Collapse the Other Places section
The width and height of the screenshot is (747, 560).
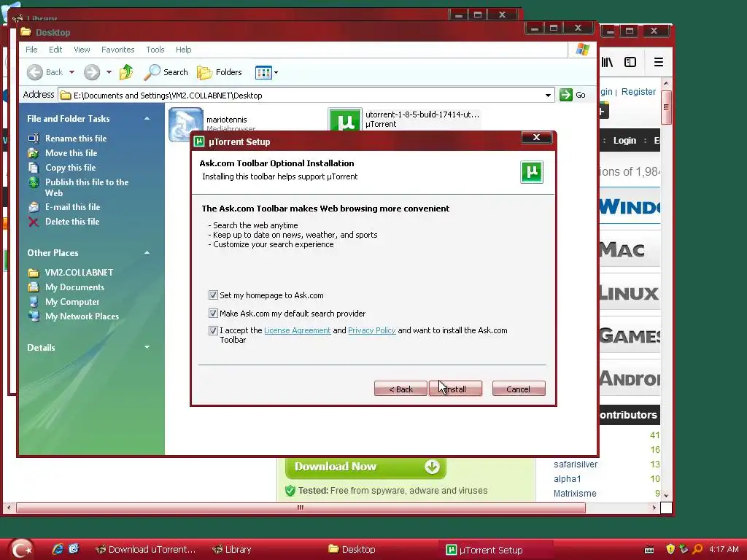[x=147, y=253]
